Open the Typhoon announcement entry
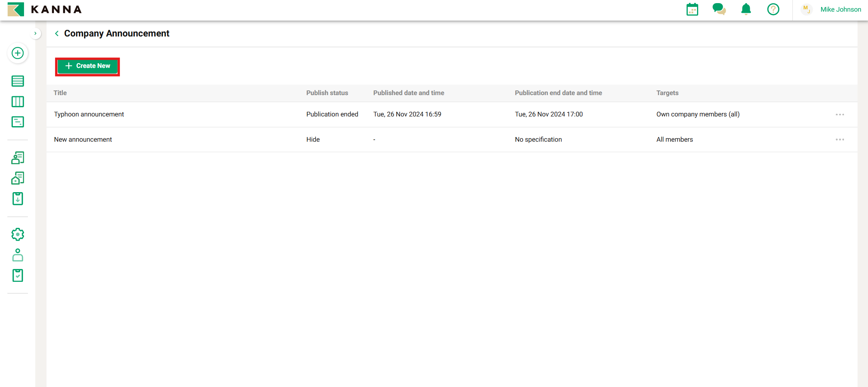 [89, 115]
